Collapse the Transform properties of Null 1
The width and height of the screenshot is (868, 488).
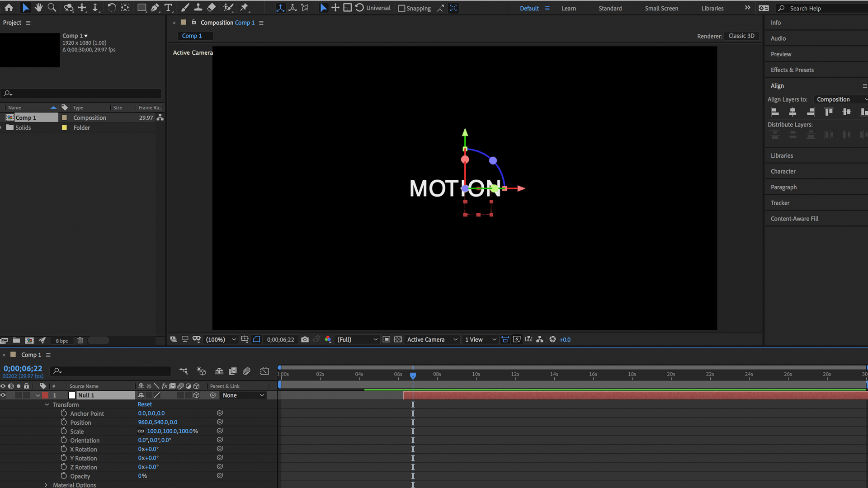[47, 404]
